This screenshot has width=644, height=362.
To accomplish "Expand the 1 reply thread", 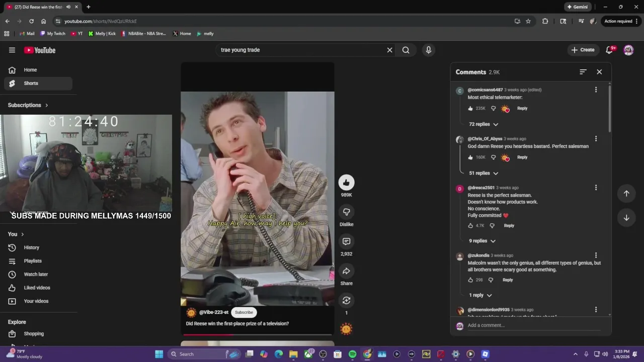I will coord(480,295).
